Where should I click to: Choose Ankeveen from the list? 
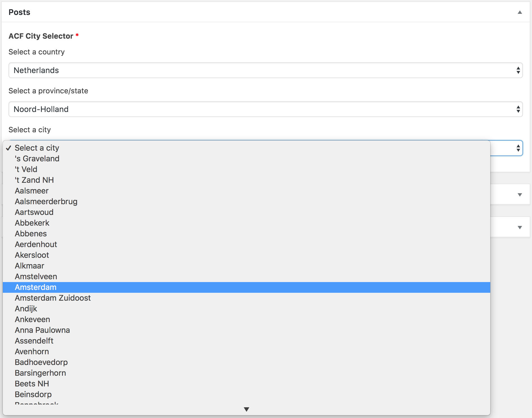(247, 319)
